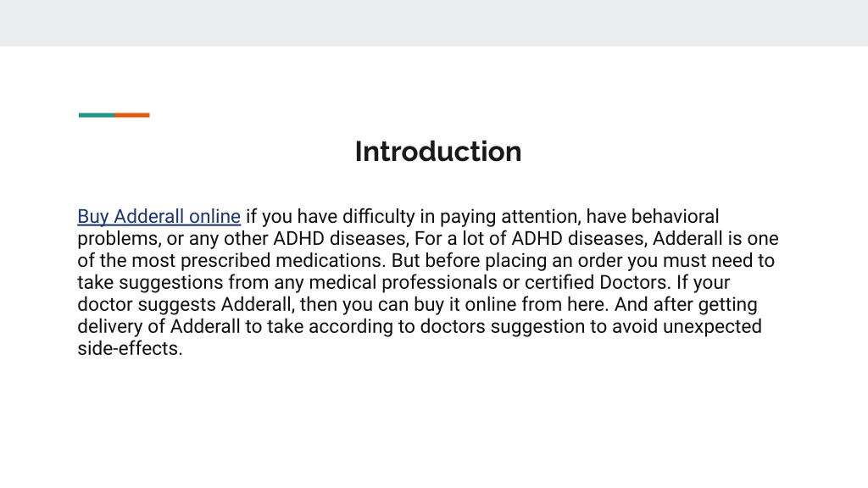Viewport: 868px width, 488px height.
Task: Click the first 'ADHD' in the paragraph
Action: tap(298, 238)
